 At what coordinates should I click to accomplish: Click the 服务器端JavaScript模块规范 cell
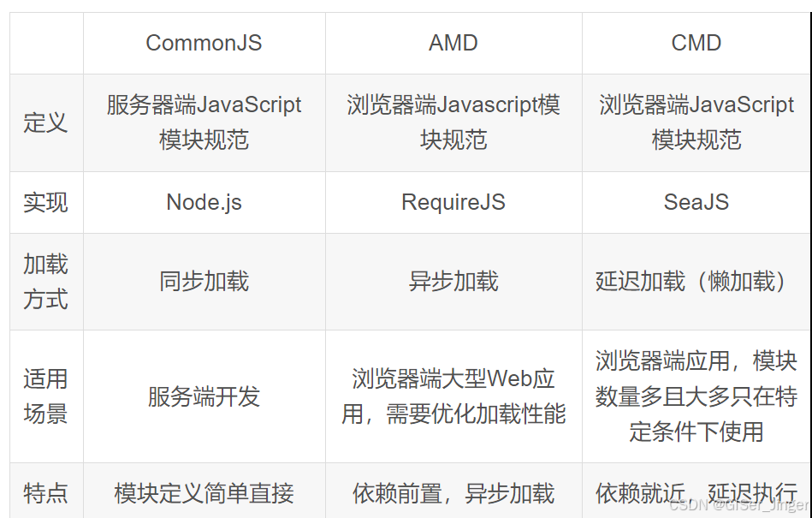[204, 122]
